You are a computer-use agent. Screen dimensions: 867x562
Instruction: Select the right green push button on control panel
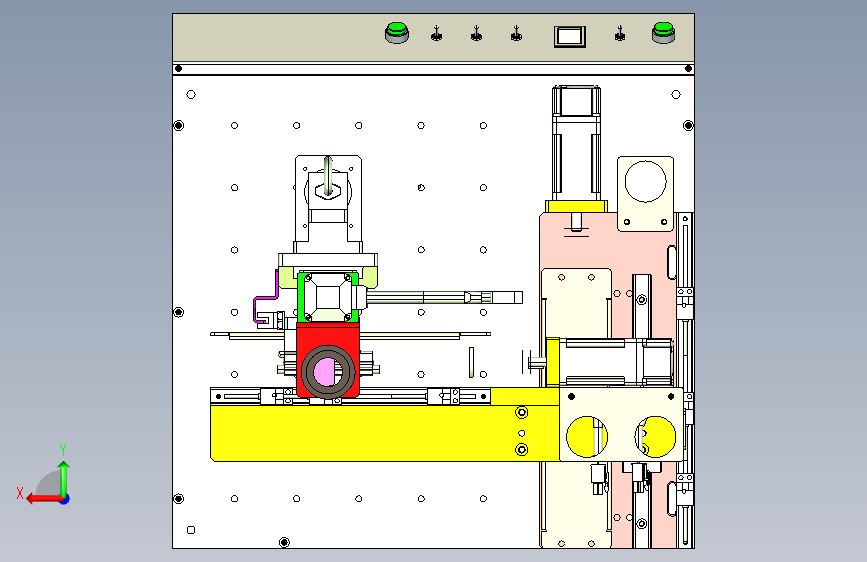[x=663, y=33]
